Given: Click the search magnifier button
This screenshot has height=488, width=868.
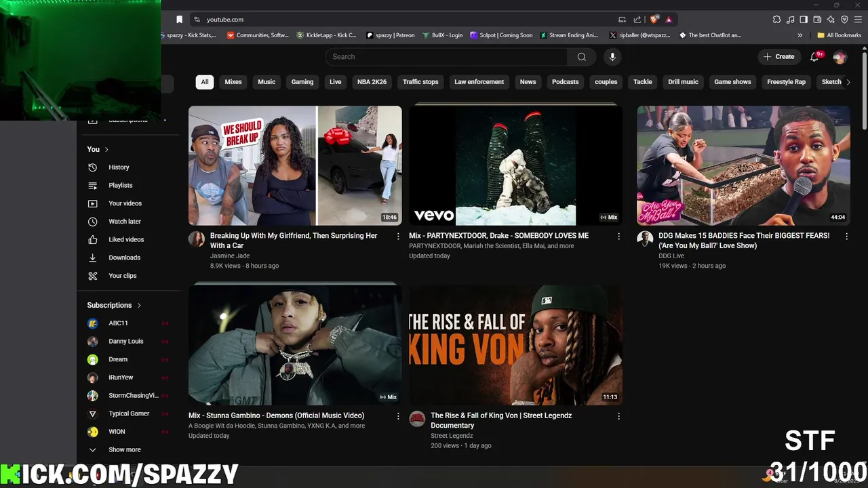Looking at the screenshot, I should pyautogui.click(x=581, y=57).
